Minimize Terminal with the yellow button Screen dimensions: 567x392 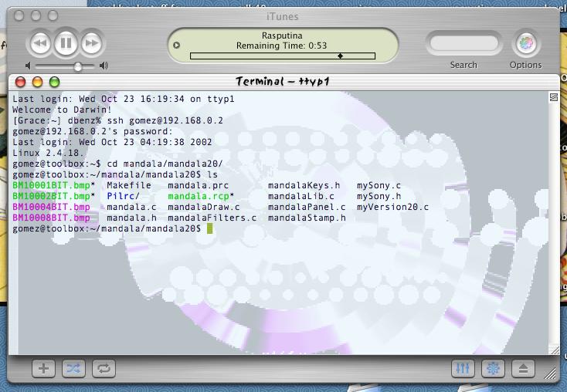(x=37, y=82)
